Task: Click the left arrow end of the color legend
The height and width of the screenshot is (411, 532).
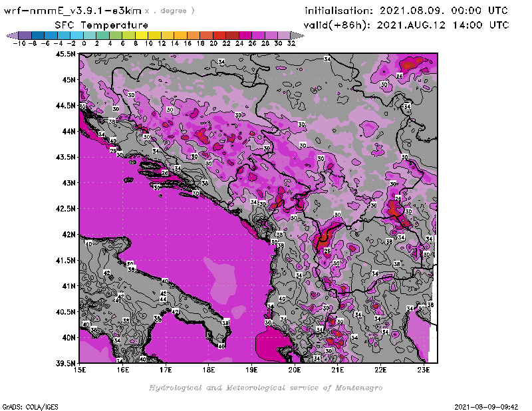Action: click(x=11, y=35)
